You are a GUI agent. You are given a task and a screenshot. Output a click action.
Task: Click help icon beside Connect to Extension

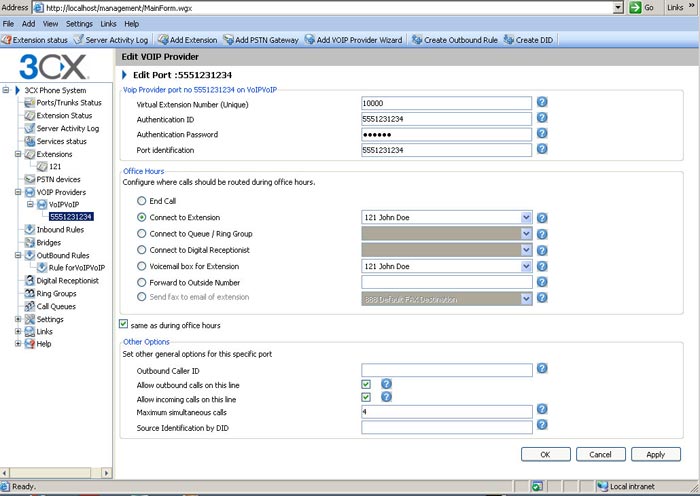point(542,218)
